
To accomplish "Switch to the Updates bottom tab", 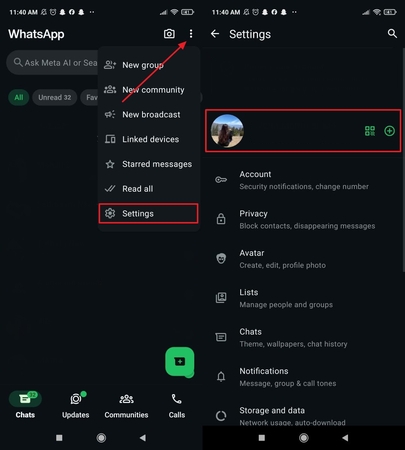I will (x=76, y=405).
